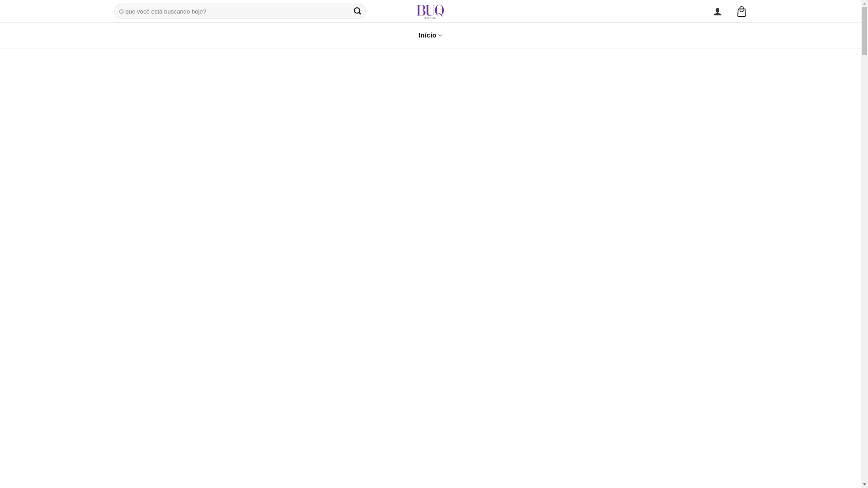Click the scrollbar down arrow
This screenshot has height=488, width=868.
pos(864,485)
